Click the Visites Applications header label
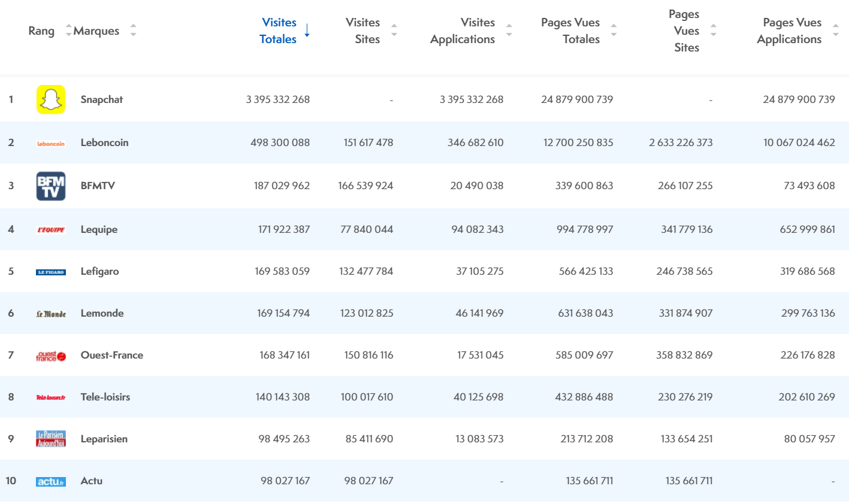The image size is (849, 504). [463, 31]
